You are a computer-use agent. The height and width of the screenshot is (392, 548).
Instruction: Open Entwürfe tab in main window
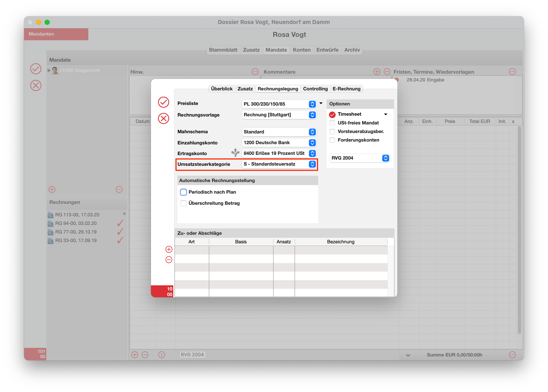pyautogui.click(x=327, y=50)
